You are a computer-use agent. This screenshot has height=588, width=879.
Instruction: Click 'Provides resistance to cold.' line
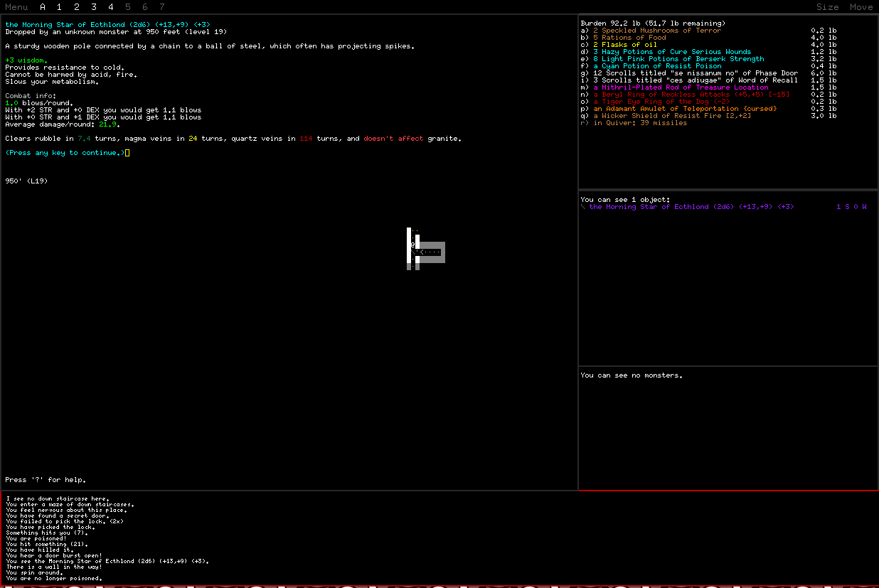point(65,68)
